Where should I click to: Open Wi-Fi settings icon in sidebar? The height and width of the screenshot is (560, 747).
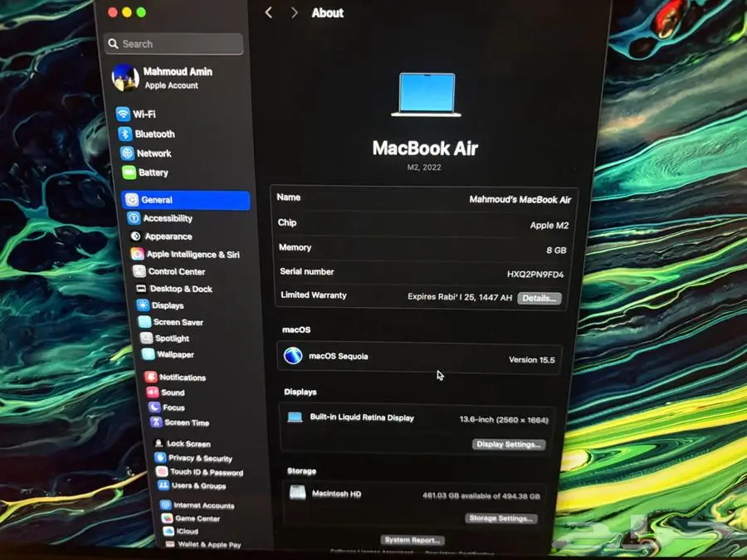(123, 114)
